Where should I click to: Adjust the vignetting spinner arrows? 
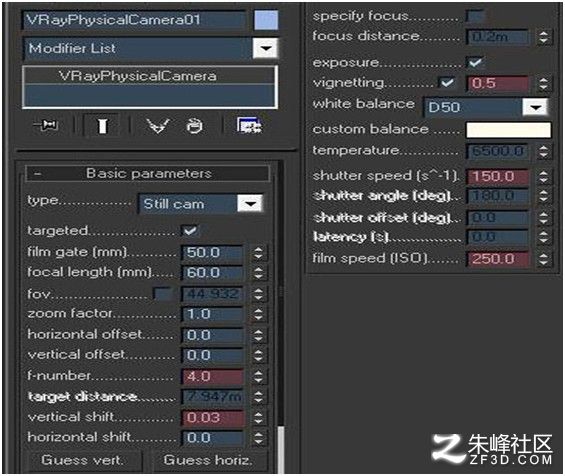[543, 84]
